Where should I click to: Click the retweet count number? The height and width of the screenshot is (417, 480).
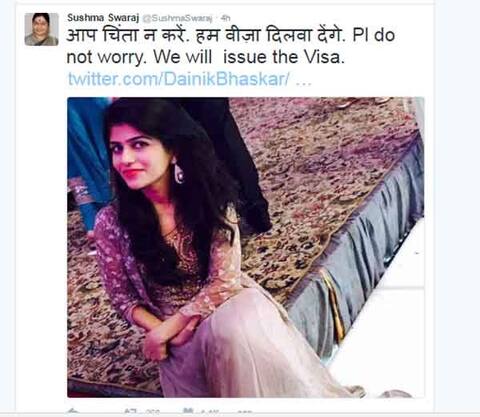(152, 412)
